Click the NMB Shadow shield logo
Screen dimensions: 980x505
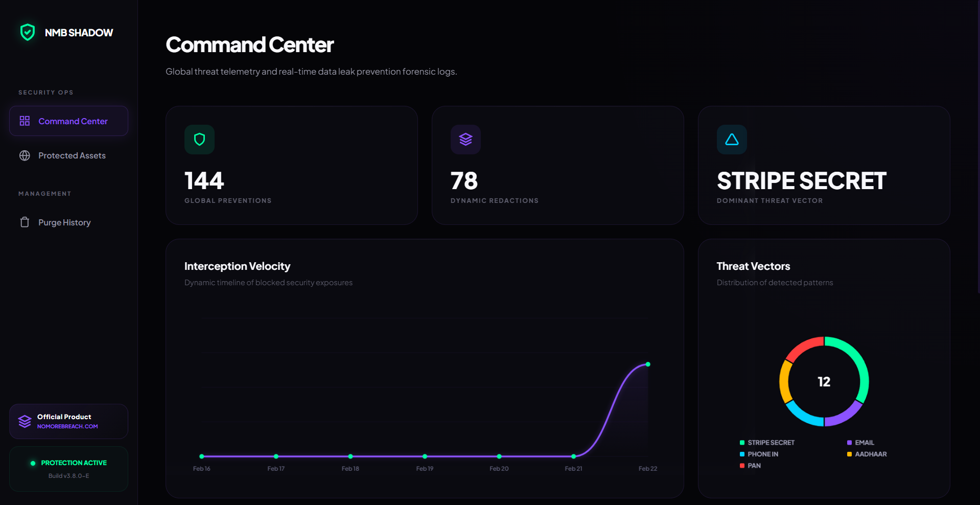click(x=28, y=32)
